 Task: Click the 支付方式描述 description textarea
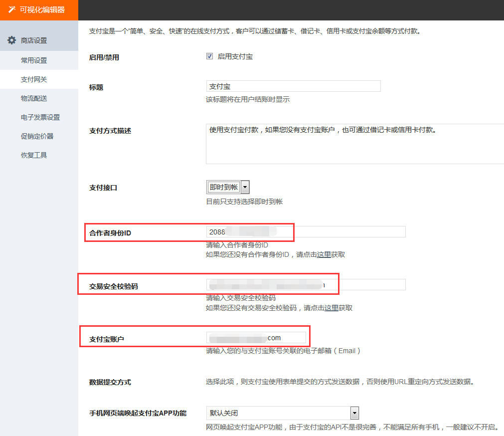tap(355, 144)
